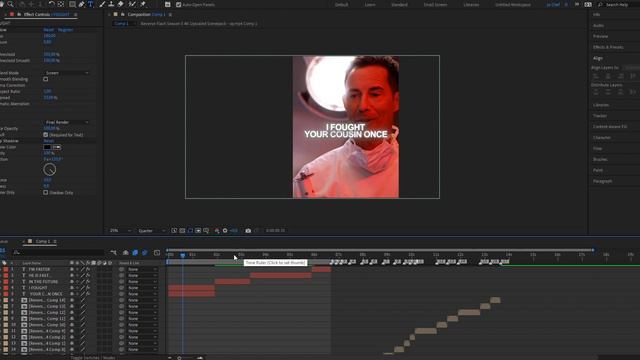
Task: Toggle fx switch on HE IS FAST layer
Action: point(88,276)
